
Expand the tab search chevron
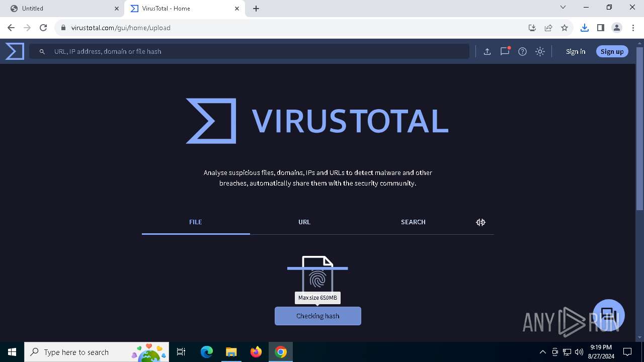563,7
